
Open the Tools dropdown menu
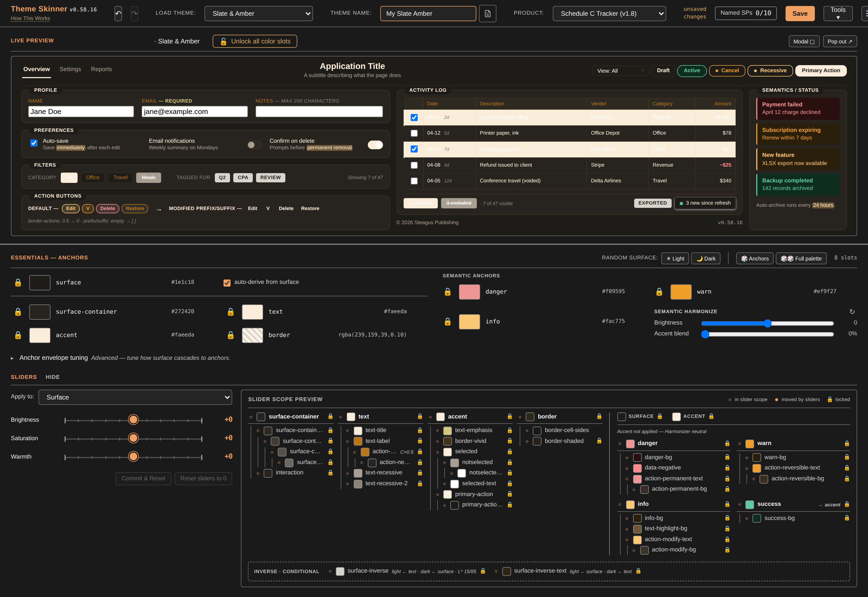[838, 14]
